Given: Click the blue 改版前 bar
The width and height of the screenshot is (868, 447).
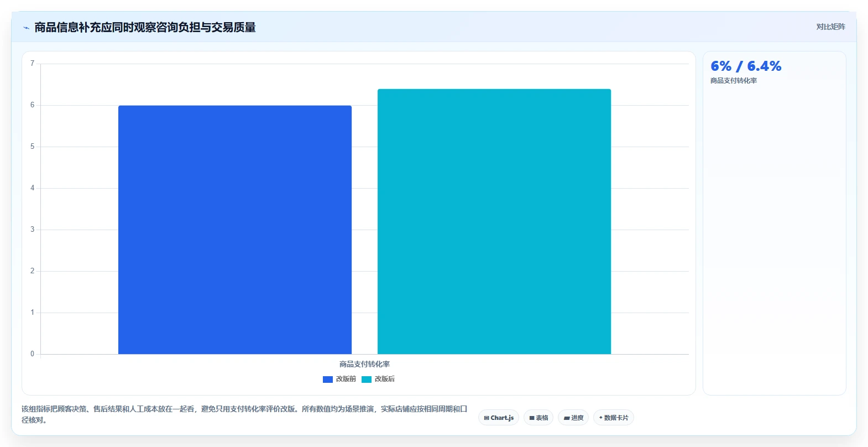Looking at the screenshot, I should [235, 230].
